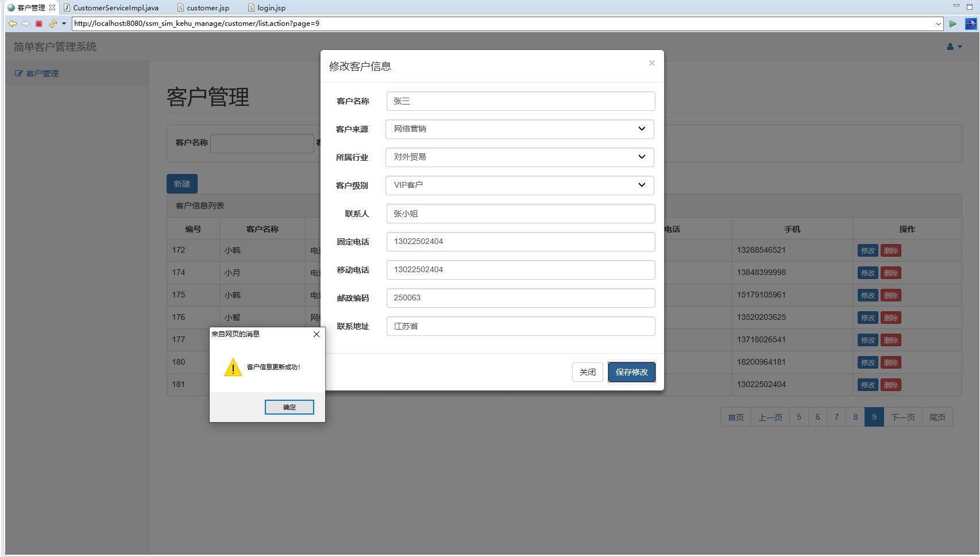The width and height of the screenshot is (980, 557).
Task: Click the 确定 button in the alert dialog
Action: point(289,407)
